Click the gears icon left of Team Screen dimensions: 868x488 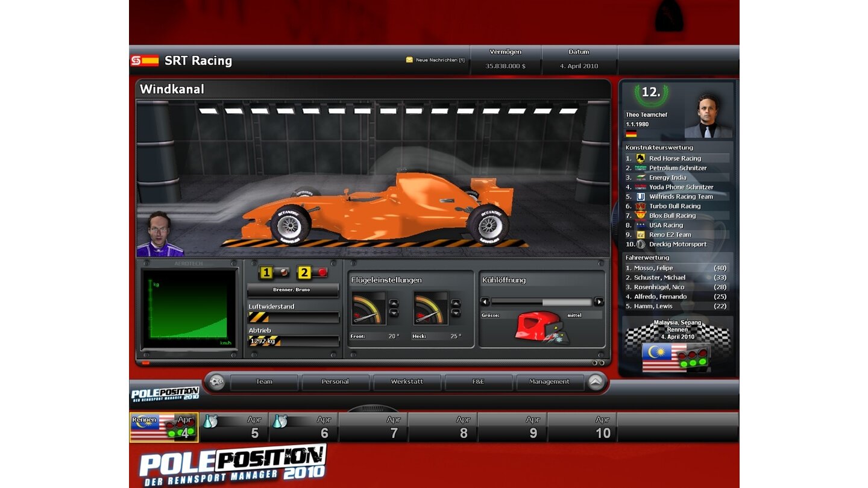point(216,382)
